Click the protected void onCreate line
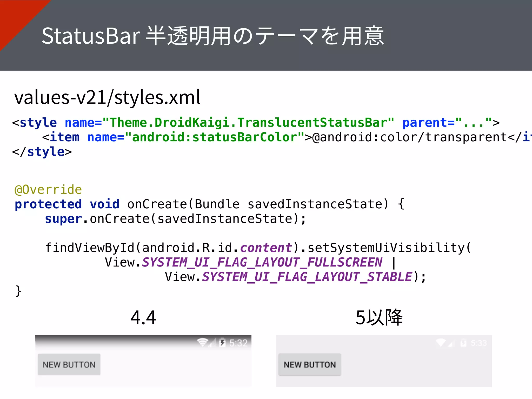This screenshot has width=532, height=399. coord(209,204)
